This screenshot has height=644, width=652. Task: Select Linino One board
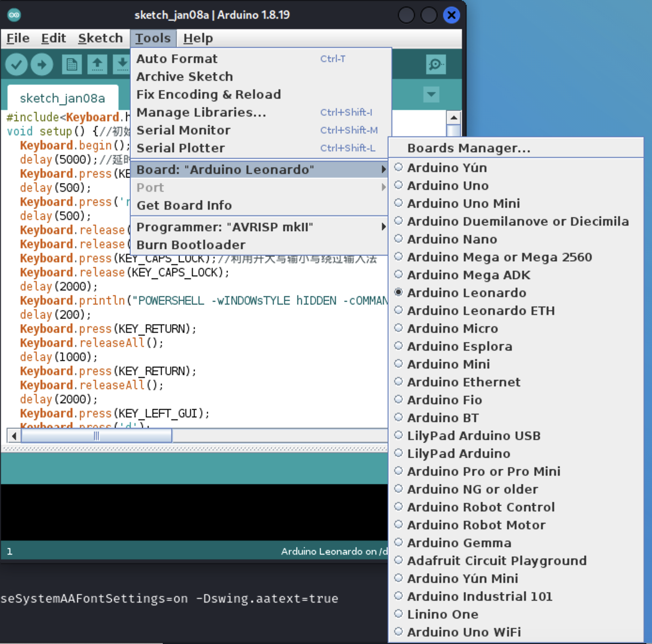coord(516,614)
